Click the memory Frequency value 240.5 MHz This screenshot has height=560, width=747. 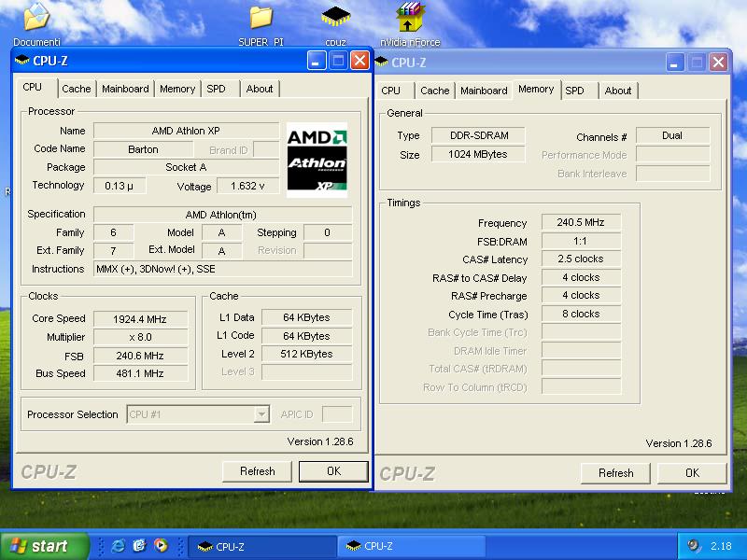point(581,222)
